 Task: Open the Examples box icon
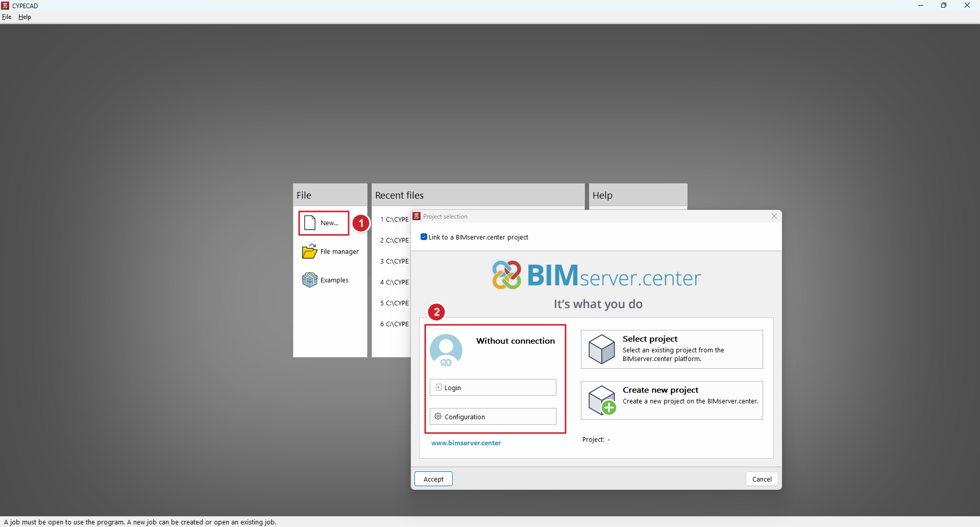(309, 280)
